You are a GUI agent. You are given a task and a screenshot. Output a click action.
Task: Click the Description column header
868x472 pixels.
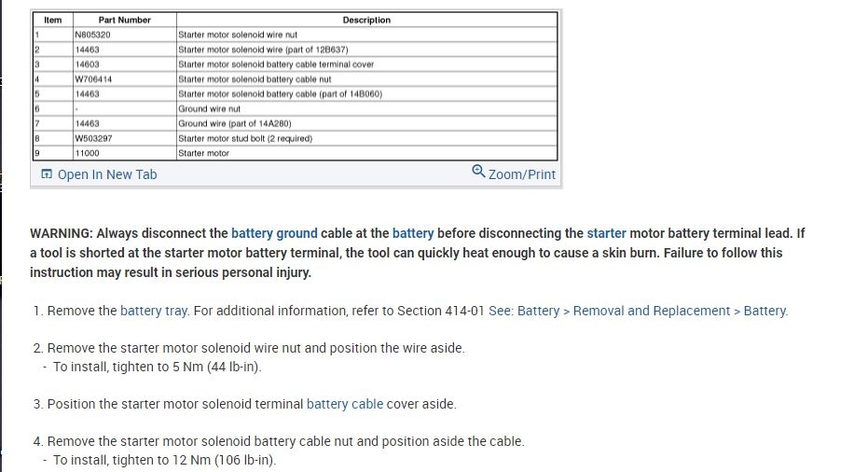(x=366, y=20)
